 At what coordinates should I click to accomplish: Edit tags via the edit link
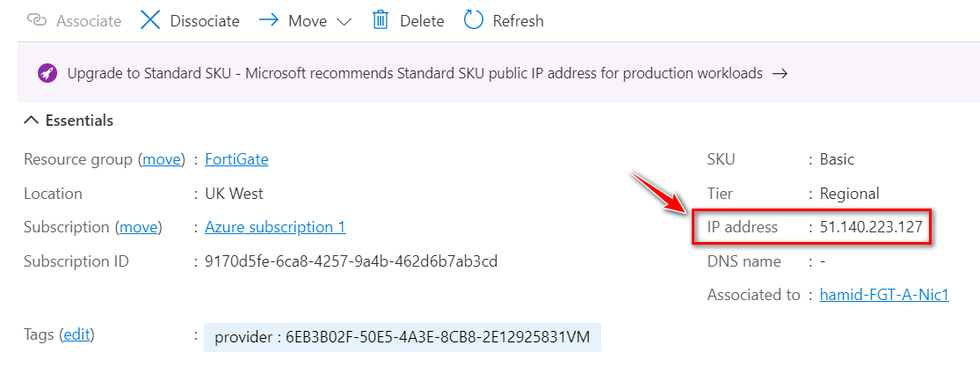point(76,335)
